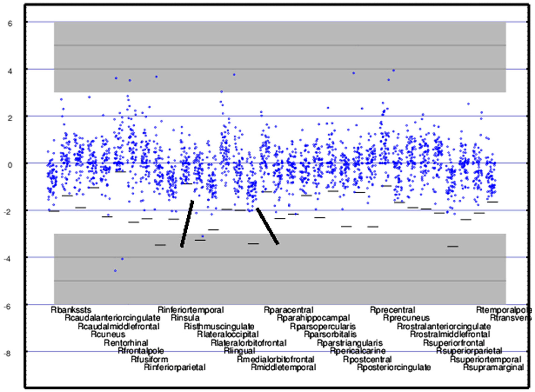Click the Rinsula label text

(185, 318)
